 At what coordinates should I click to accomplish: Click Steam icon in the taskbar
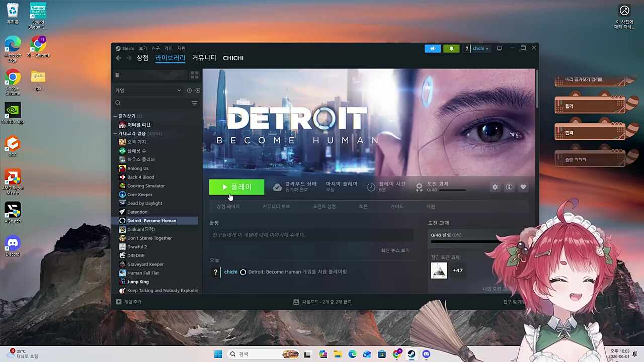tap(412, 354)
